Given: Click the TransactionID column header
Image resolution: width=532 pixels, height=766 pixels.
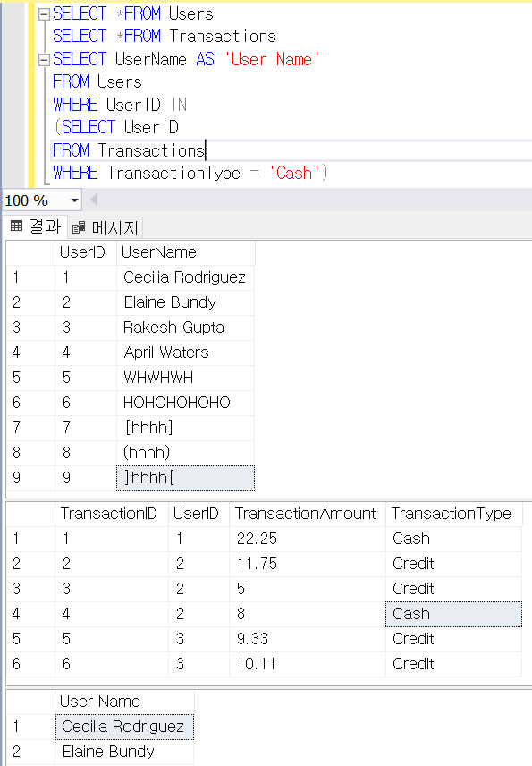Looking at the screenshot, I should tap(112, 514).
